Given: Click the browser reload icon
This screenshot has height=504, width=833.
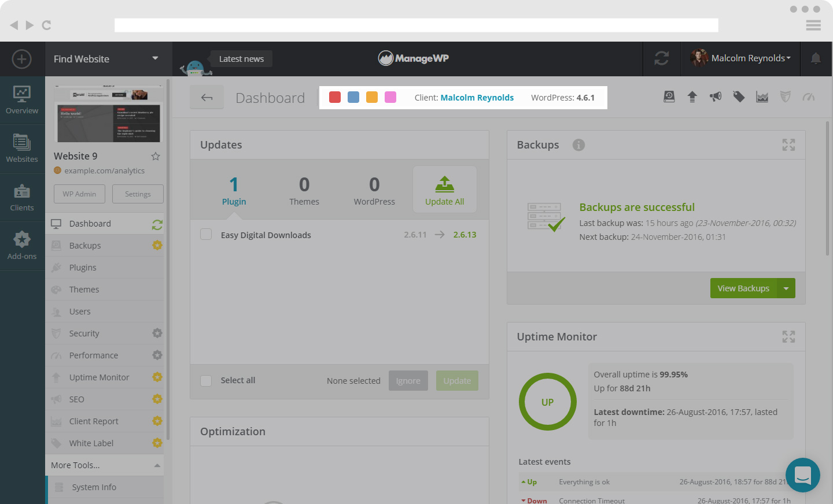Looking at the screenshot, I should pos(47,25).
